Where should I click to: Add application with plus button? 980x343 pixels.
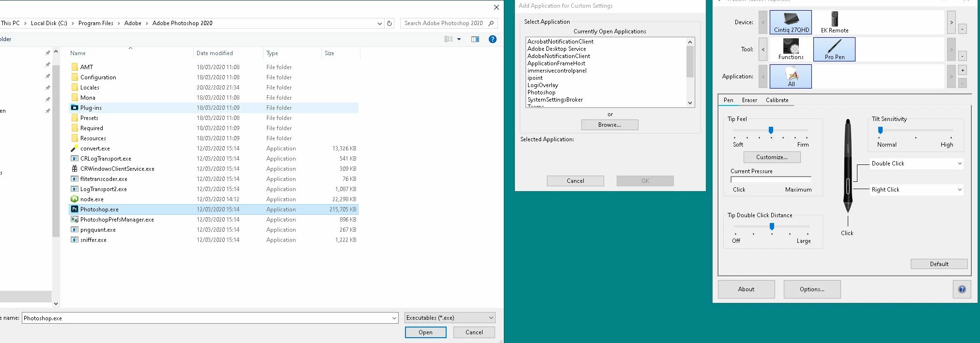click(963, 70)
